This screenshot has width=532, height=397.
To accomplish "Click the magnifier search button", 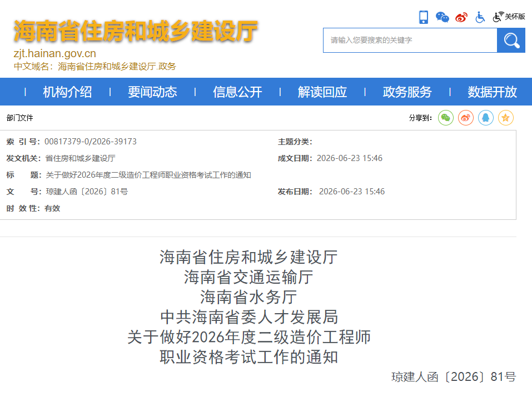I will (x=511, y=41).
